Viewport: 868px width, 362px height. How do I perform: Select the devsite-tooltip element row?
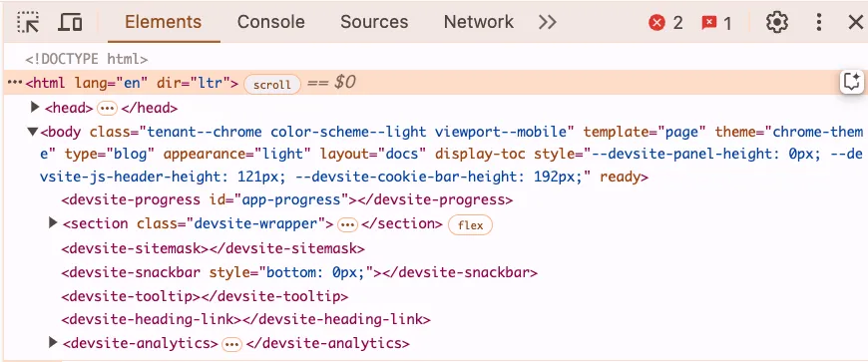[205, 296]
